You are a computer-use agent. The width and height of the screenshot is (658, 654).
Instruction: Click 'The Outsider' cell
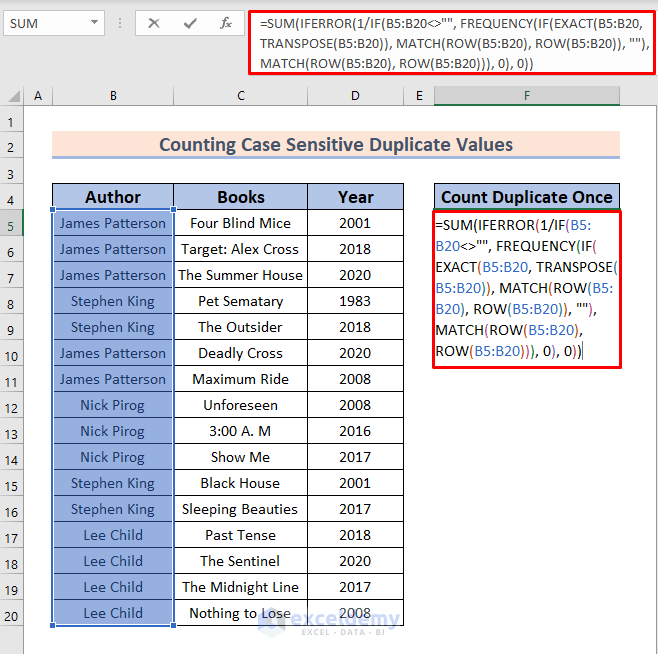[x=240, y=327]
